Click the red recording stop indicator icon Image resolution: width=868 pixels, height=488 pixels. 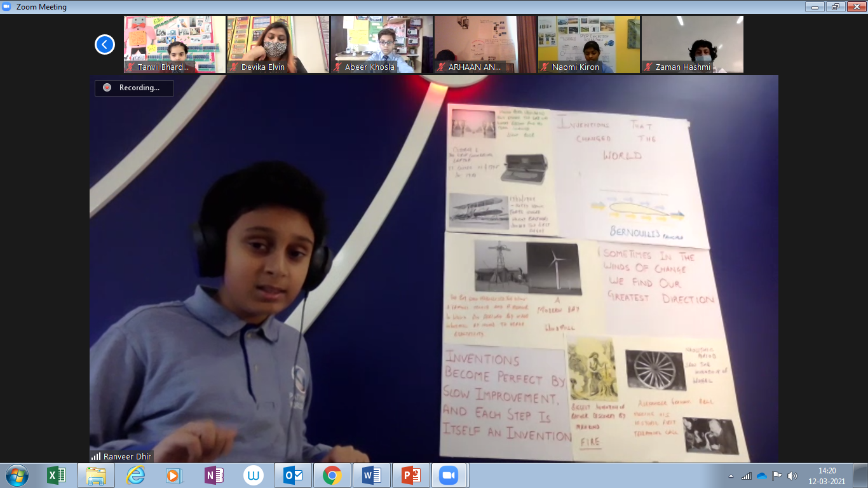click(x=107, y=88)
